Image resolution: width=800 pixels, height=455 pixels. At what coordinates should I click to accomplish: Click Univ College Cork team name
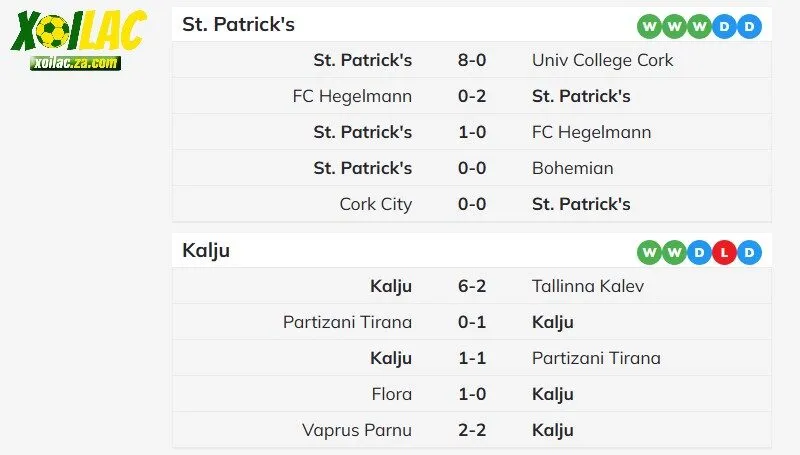[603, 60]
